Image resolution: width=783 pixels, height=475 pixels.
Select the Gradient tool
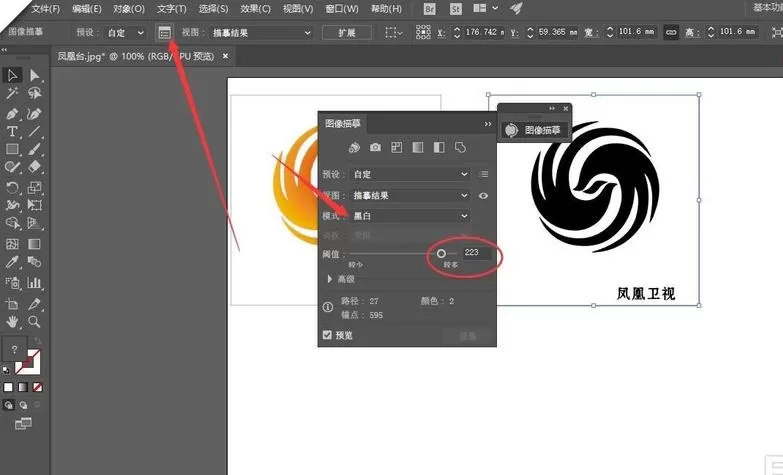coord(34,244)
